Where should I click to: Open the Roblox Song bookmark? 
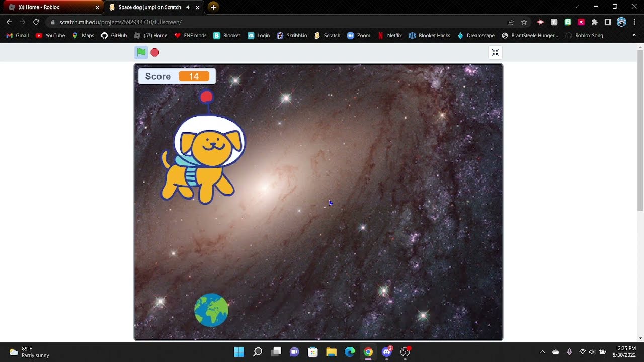pos(584,36)
